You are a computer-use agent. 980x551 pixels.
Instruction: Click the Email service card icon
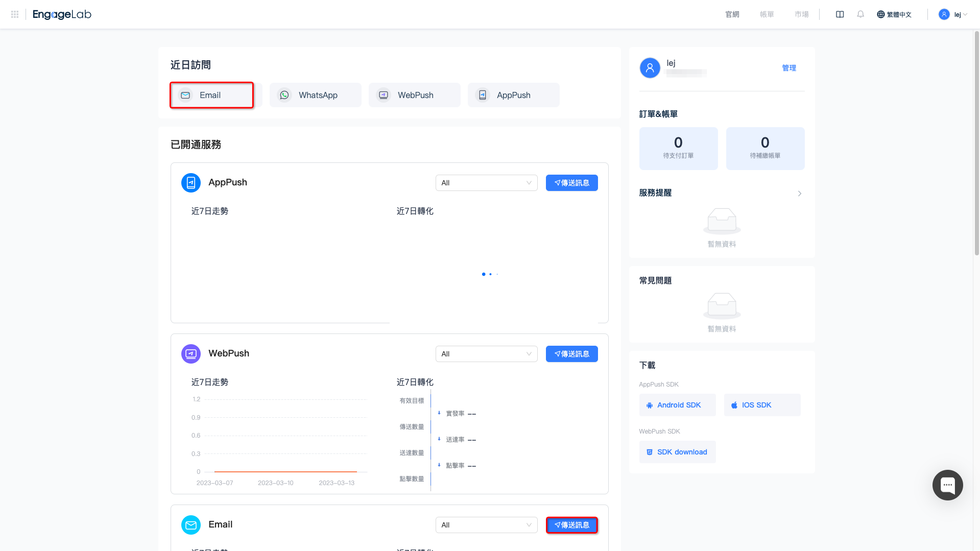(x=191, y=525)
